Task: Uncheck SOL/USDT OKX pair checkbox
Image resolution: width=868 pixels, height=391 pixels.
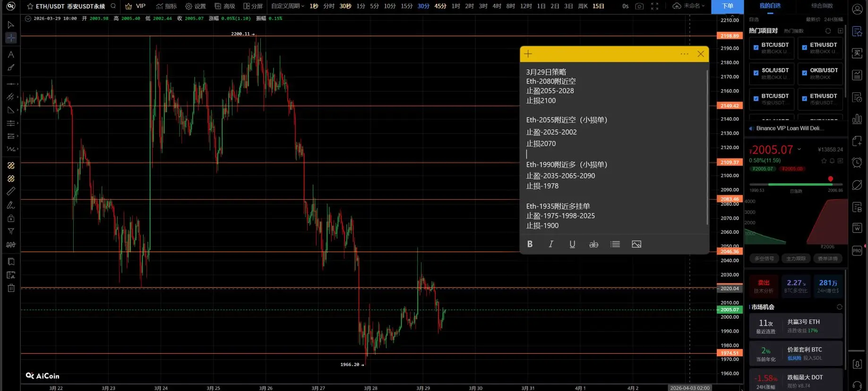Action: 756,73
